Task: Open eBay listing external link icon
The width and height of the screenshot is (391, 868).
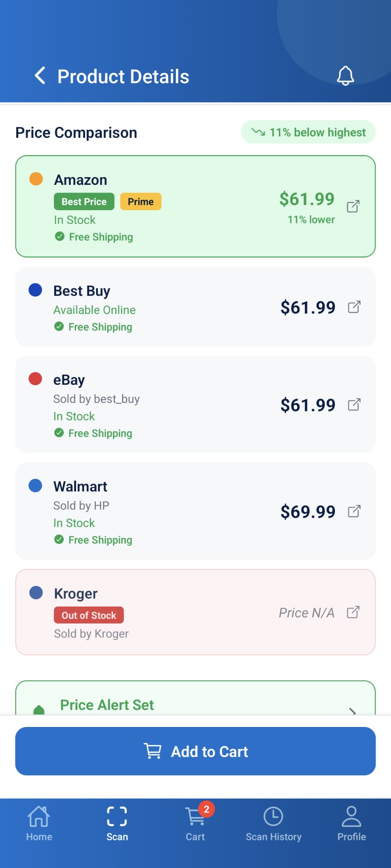Action: click(x=354, y=405)
